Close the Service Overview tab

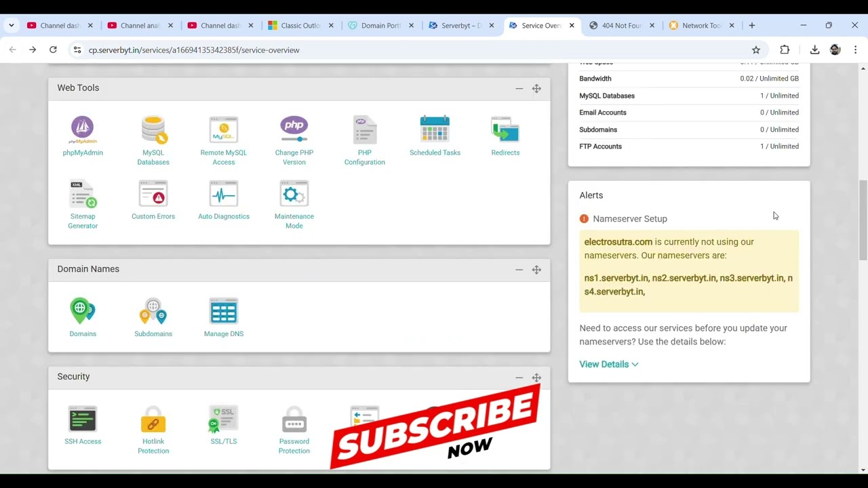(x=572, y=26)
